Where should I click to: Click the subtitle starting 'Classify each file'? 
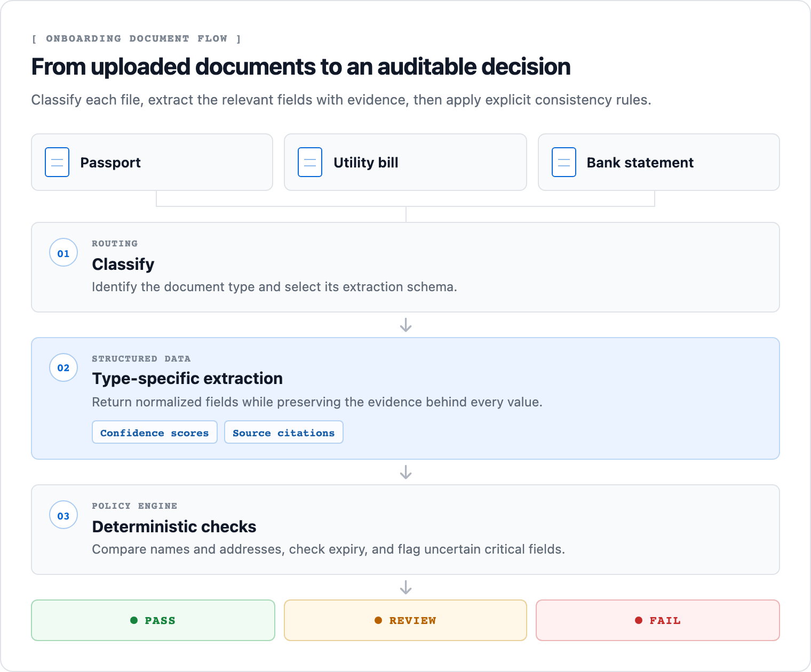(x=341, y=100)
